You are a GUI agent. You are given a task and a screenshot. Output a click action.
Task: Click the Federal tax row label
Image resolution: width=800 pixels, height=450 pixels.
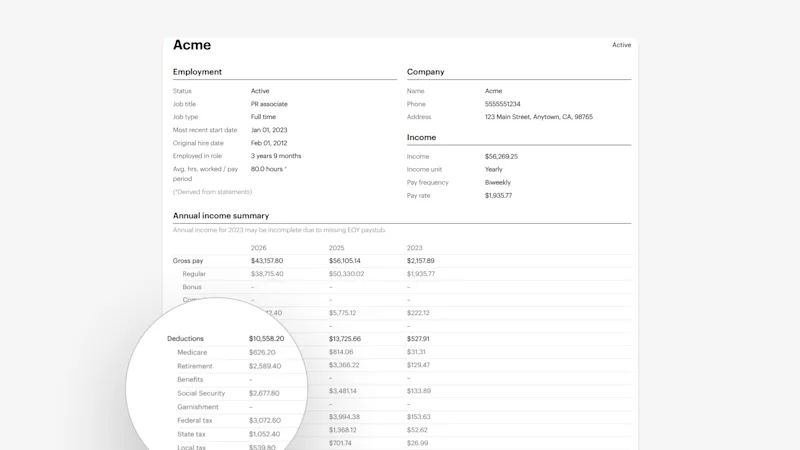pos(194,420)
